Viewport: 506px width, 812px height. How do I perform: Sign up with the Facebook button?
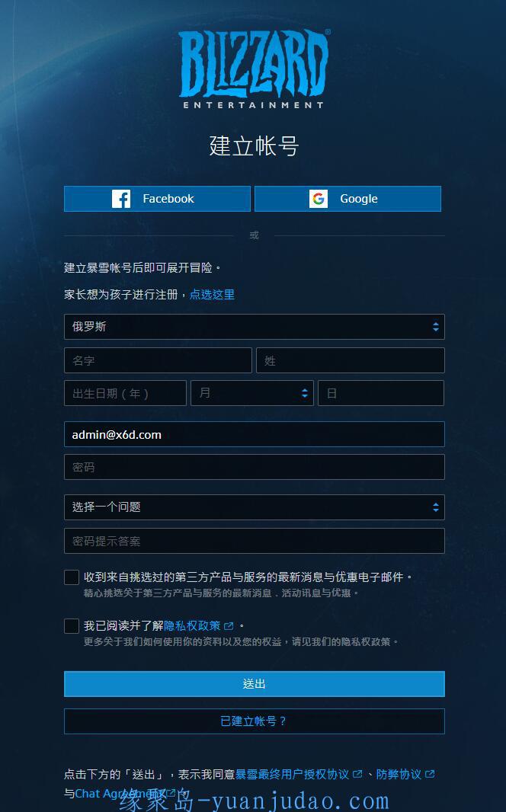click(x=158, y=199)
